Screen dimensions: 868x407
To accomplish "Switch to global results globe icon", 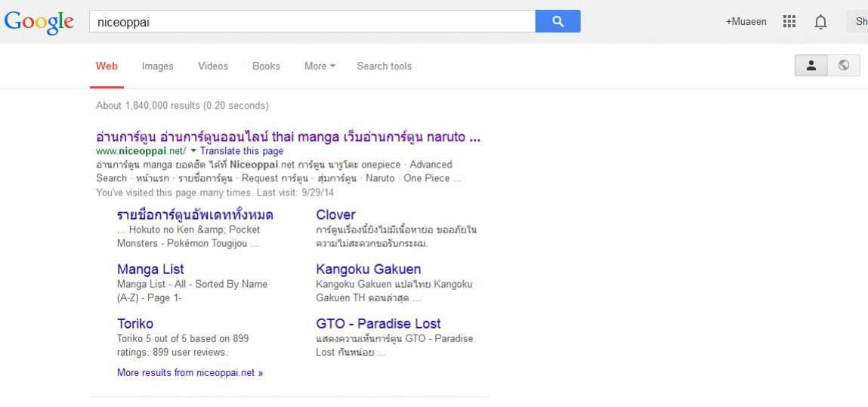I will coord(844,65).
